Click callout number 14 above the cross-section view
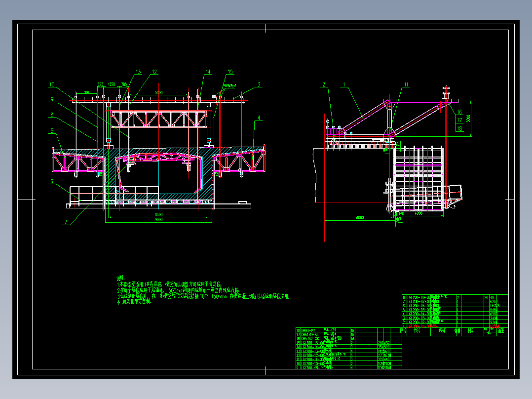The height and width of the screenshot is (399, 532). click(208, 72)
